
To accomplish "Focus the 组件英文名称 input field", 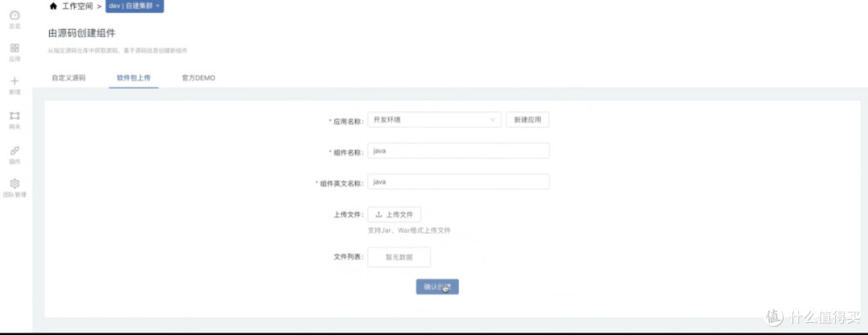I will tap(458, 182).
